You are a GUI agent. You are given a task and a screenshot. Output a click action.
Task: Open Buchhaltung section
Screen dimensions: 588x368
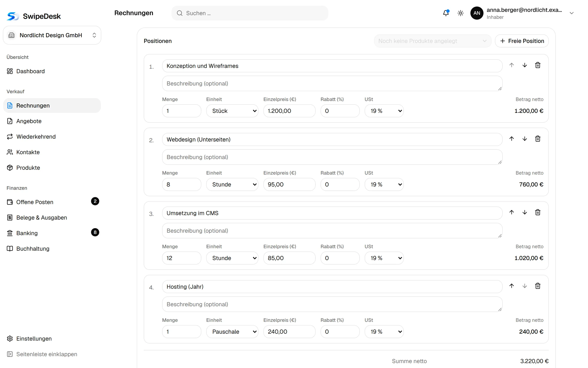pos(52,249)
